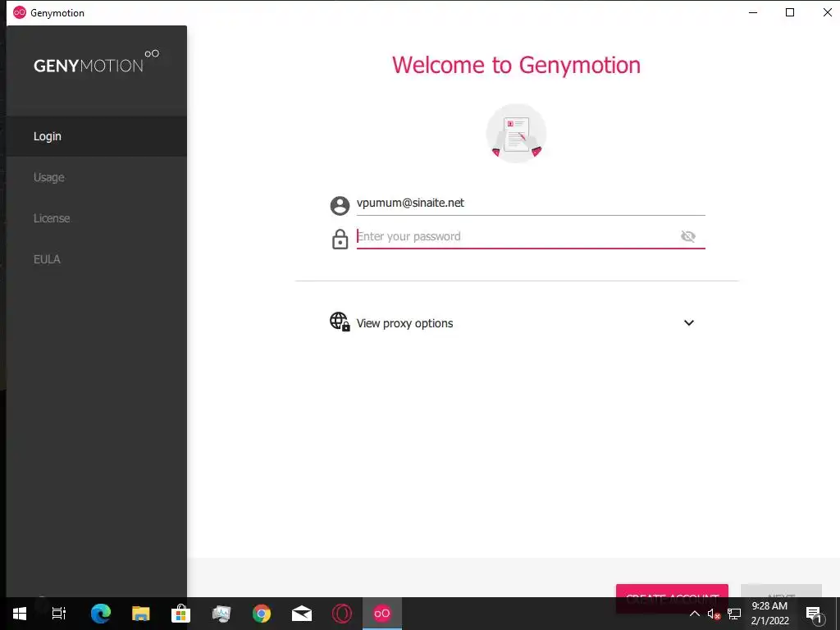Click the taskbar clock showing 9:28 AM
Screen dimensions: 840x630
769,614
